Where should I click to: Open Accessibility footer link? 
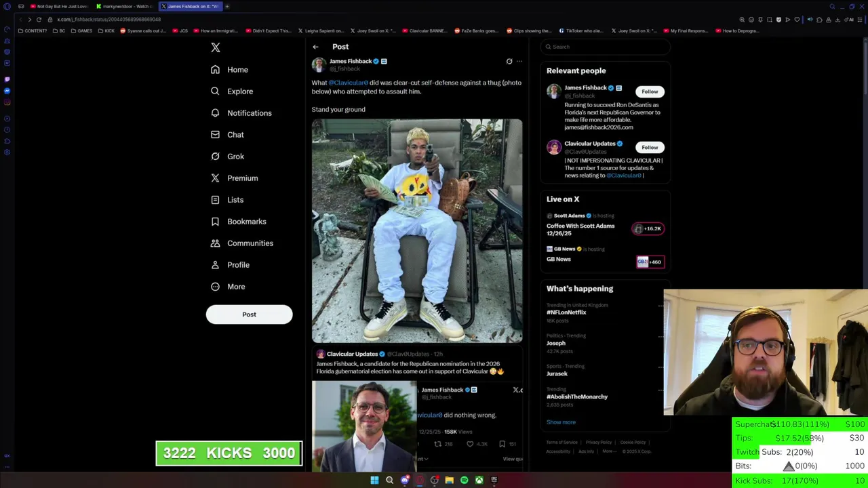(558, 451)
